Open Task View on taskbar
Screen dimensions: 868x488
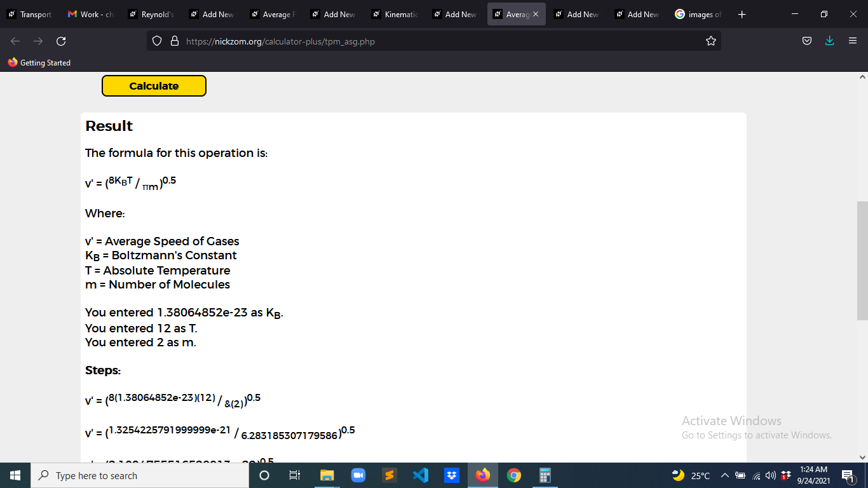(x=295, y=475)
